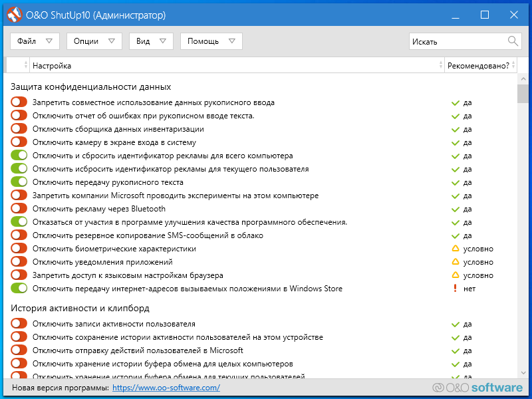Maximize the O&O ShutUp10 window
This screenshot has height=399, width=532.
tap(485, 15)
